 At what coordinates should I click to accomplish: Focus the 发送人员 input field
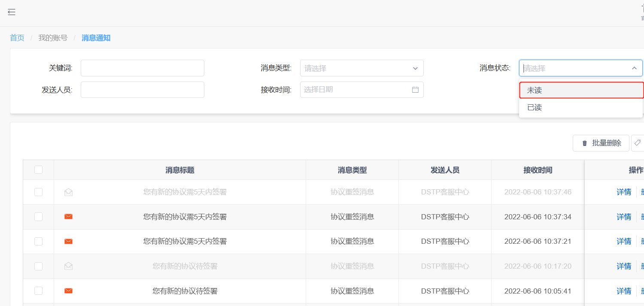pyautogui.click(x=143, y=90)
